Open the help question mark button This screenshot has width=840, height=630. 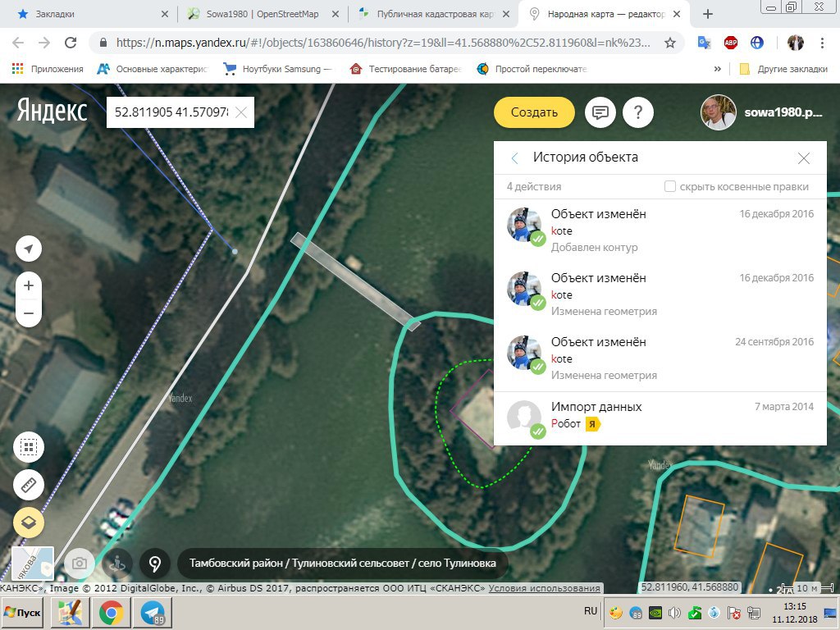click(638, 112)
